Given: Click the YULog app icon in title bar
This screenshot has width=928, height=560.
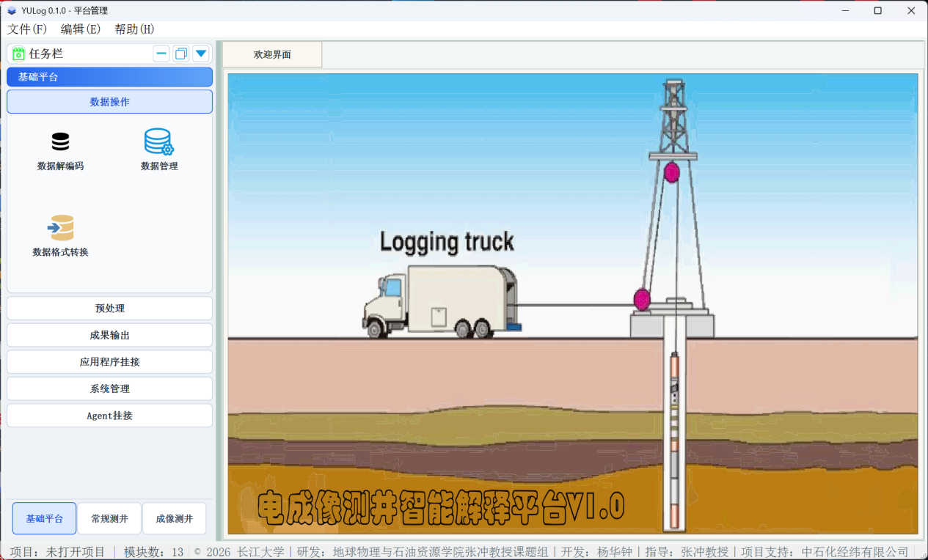Looking at the screenshot, I should [12, 10].
